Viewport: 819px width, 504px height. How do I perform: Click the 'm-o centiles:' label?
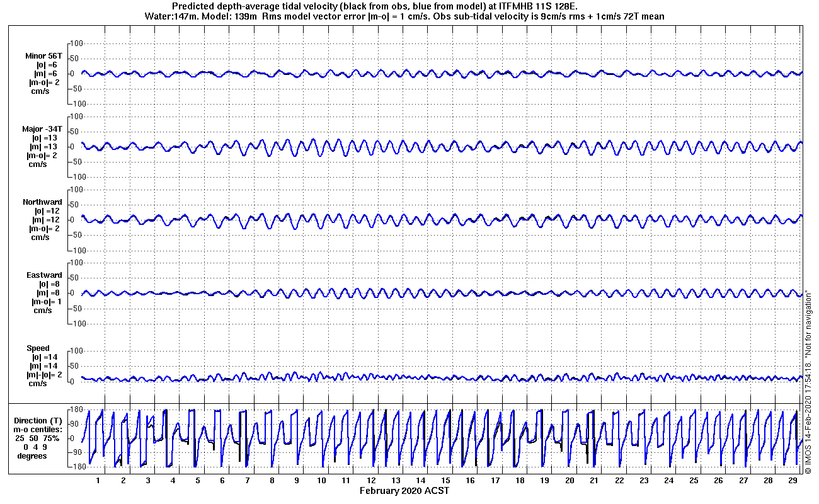39,429
